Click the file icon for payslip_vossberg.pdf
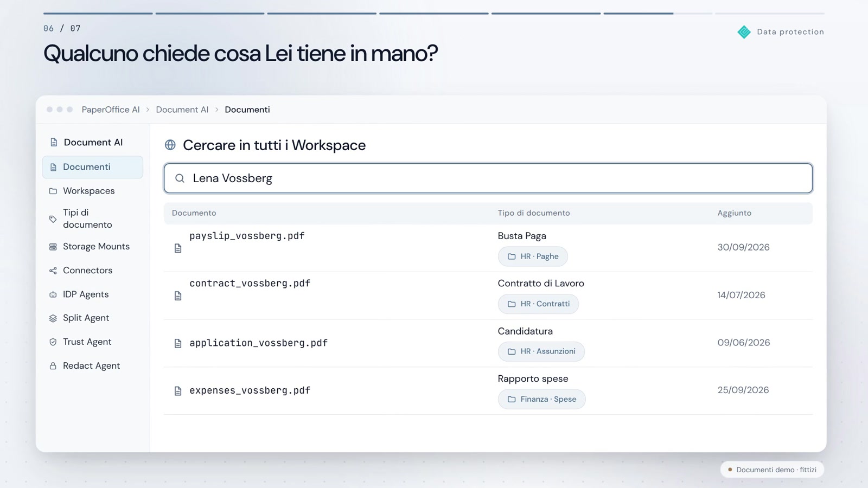Viewport: 868px width, 488px height. (178, 248)
